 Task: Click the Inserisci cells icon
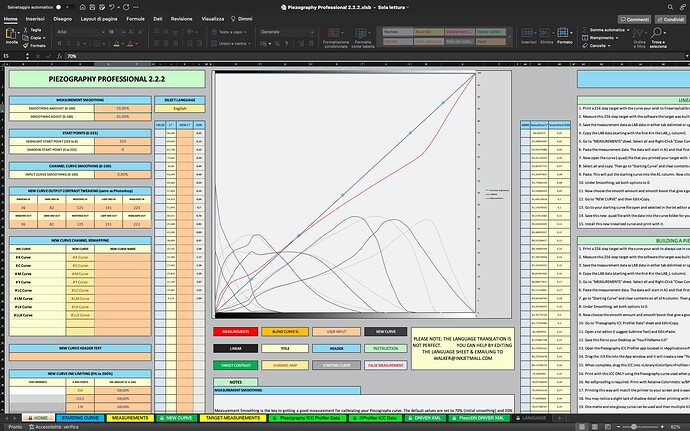click(527, 33)
